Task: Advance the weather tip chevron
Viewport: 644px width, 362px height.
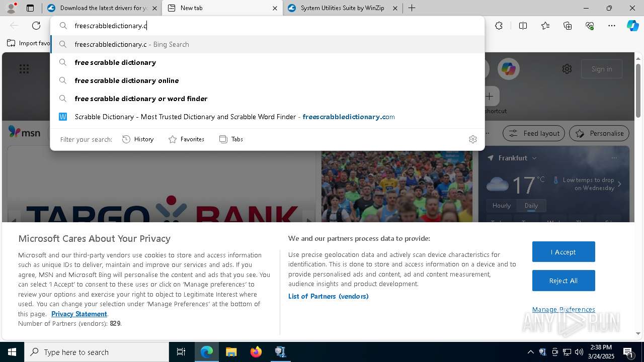Action: click(x=619, y=184)
